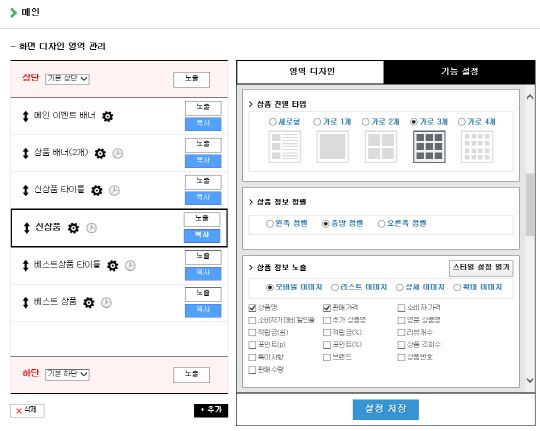Click the move arrows for 메인 이벤트 배너
Viewport: 540px width, 431px height.
click(x=25, y=116)
